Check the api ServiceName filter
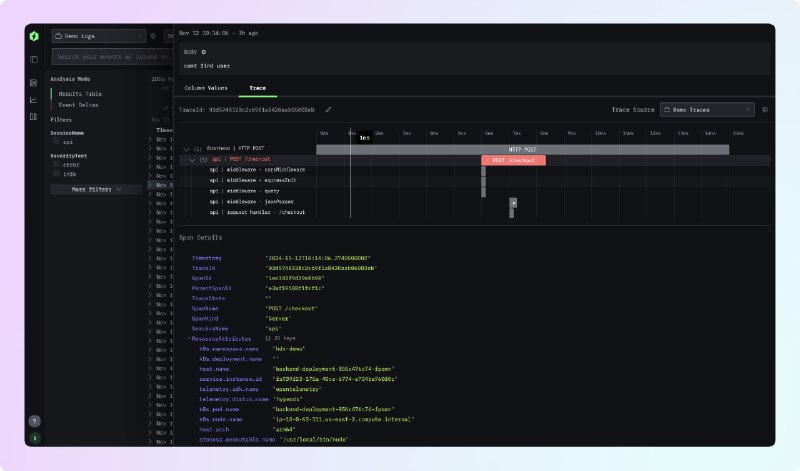 pyautogui.click(x=56, y=142)
